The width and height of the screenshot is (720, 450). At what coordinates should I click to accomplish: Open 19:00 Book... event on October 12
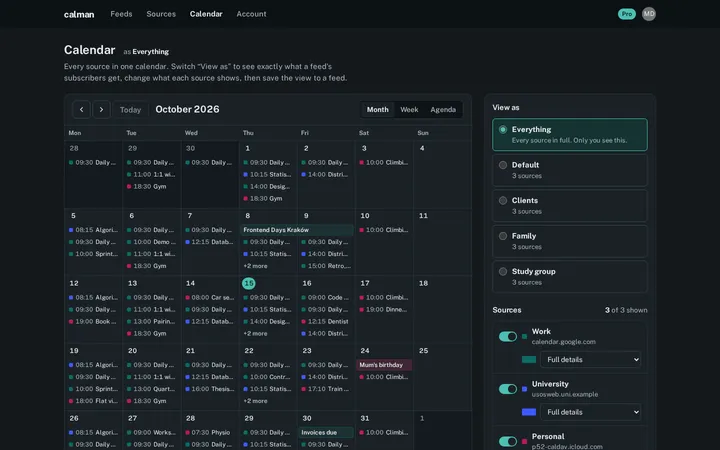[93, 321]
